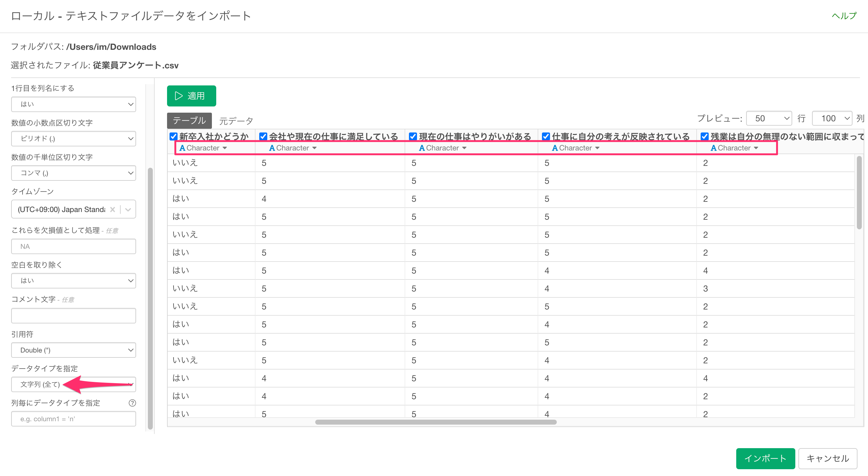The image size is (868, 476).
Task: Click the per-column data type input field
Action: 73,419
